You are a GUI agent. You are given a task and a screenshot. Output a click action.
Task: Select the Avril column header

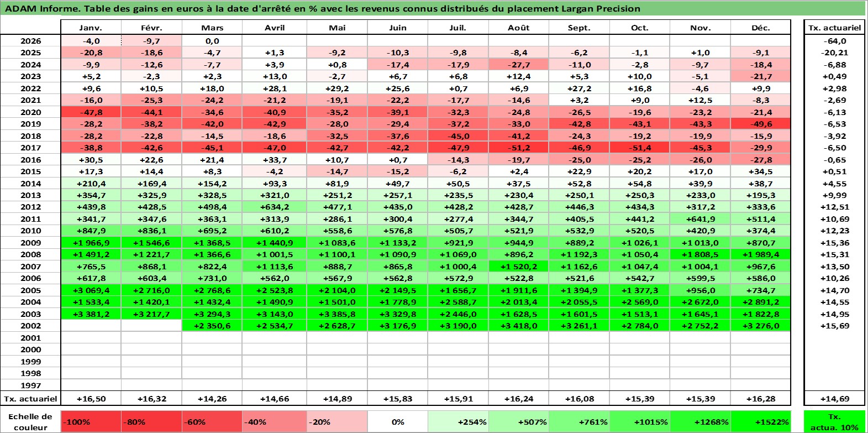(x=275, y=28)
